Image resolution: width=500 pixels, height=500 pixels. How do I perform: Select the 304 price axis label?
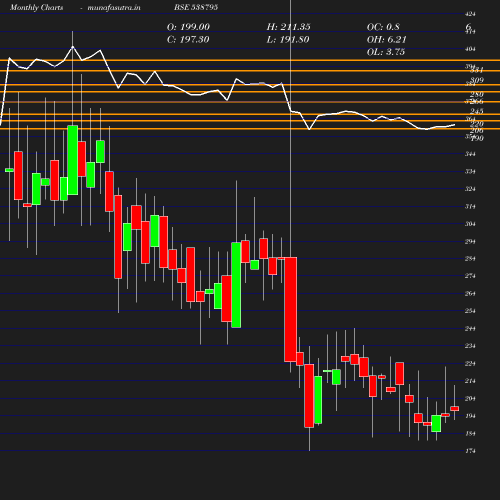[470, 224]
